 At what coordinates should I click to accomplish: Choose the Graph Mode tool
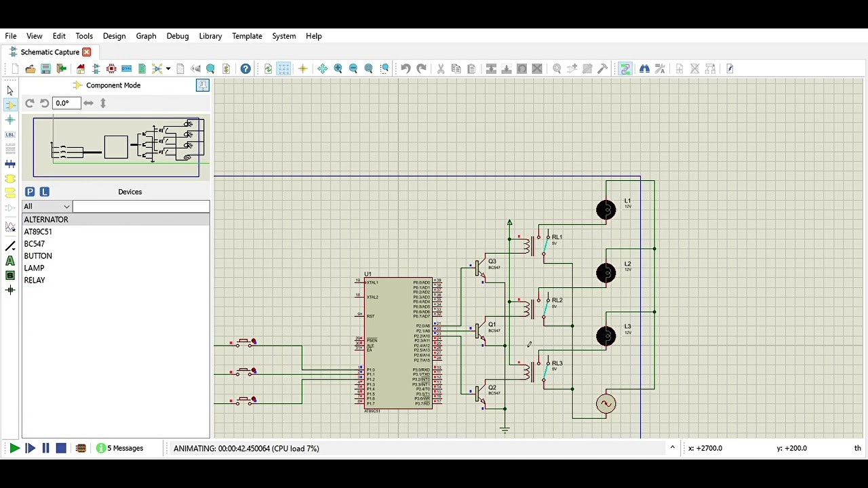coord(10,227)
